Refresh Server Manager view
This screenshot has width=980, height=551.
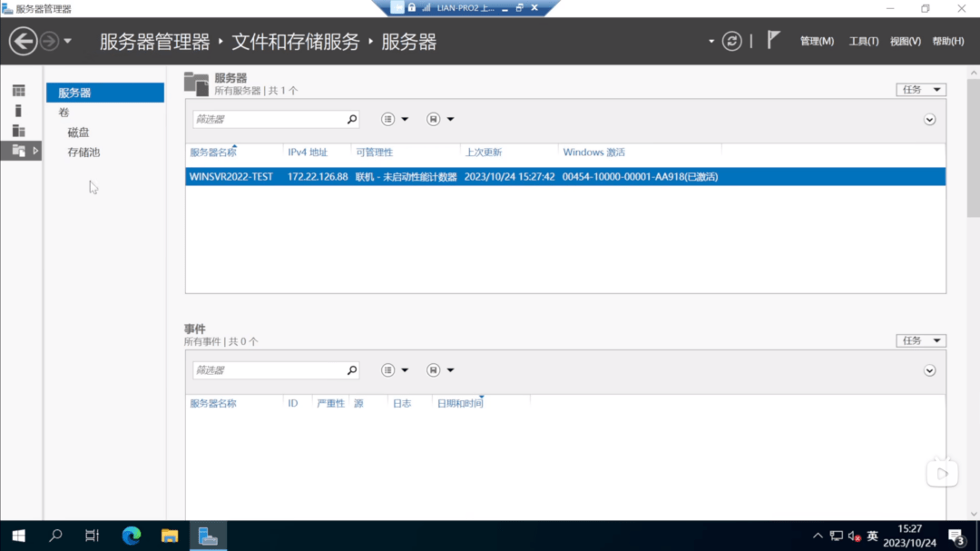(731, 40)
